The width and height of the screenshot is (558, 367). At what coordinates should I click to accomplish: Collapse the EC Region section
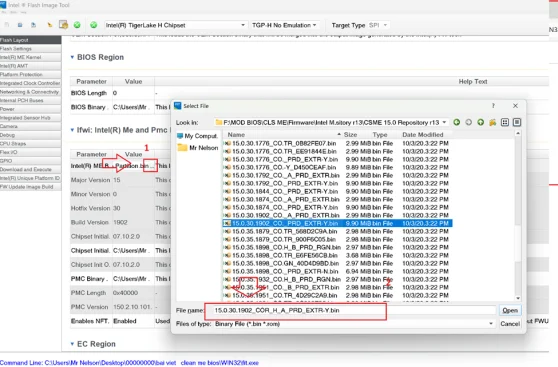72,344
